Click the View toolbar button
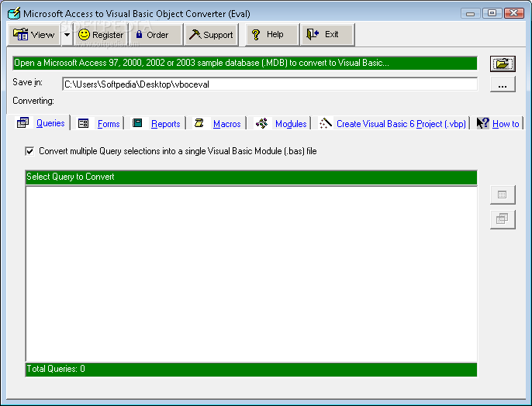The image size is (532, 406). (x=34, y=35)
